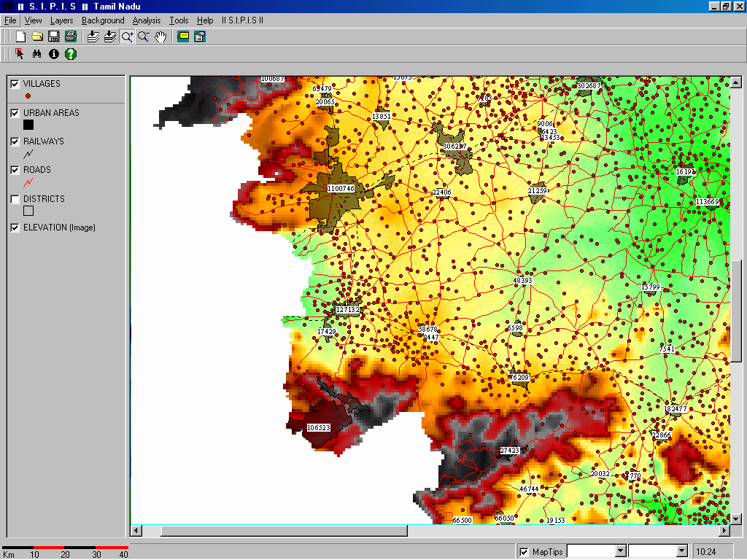This screenshot has width=747, height=560.
Task: Open the II S.I.P.I.S II menu
Action: 242,20
